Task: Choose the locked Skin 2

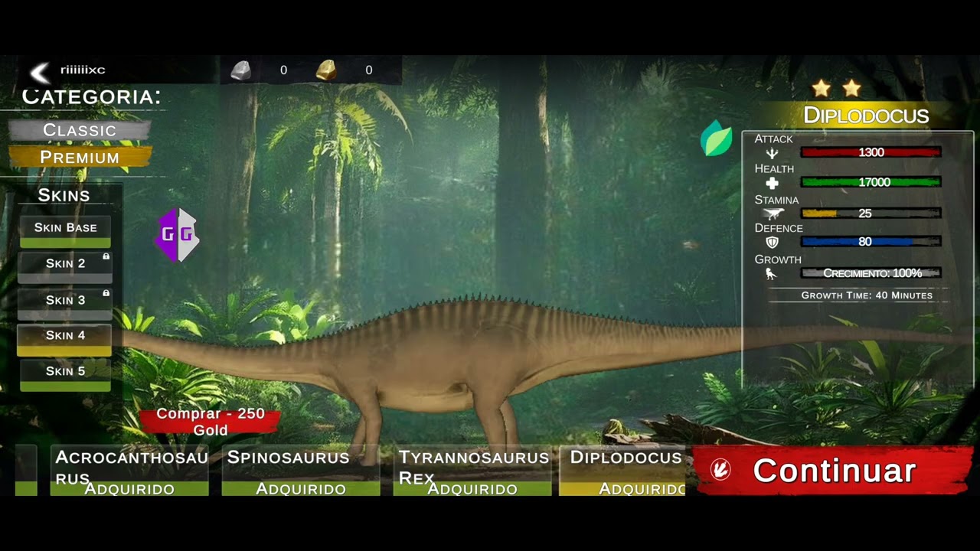Action: (65, 267)
